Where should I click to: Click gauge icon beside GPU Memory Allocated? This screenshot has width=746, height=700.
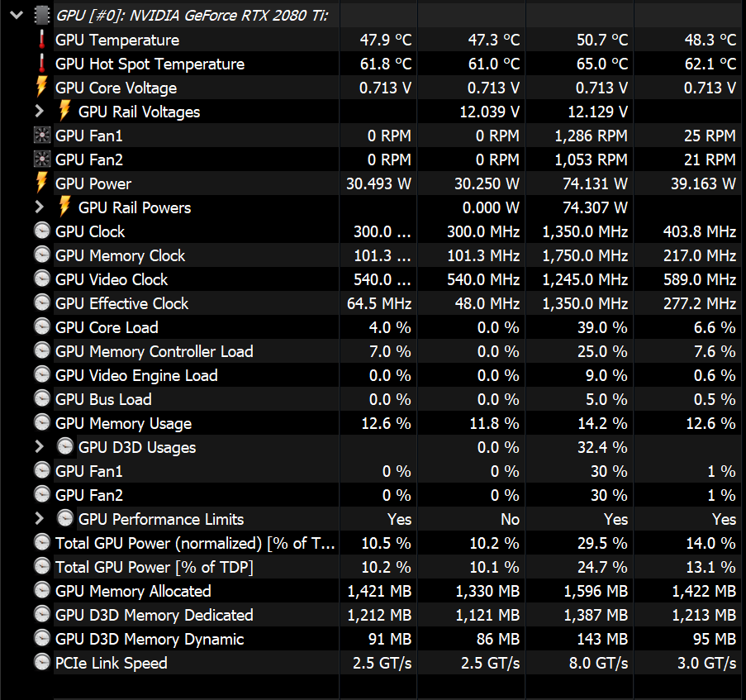42,590
